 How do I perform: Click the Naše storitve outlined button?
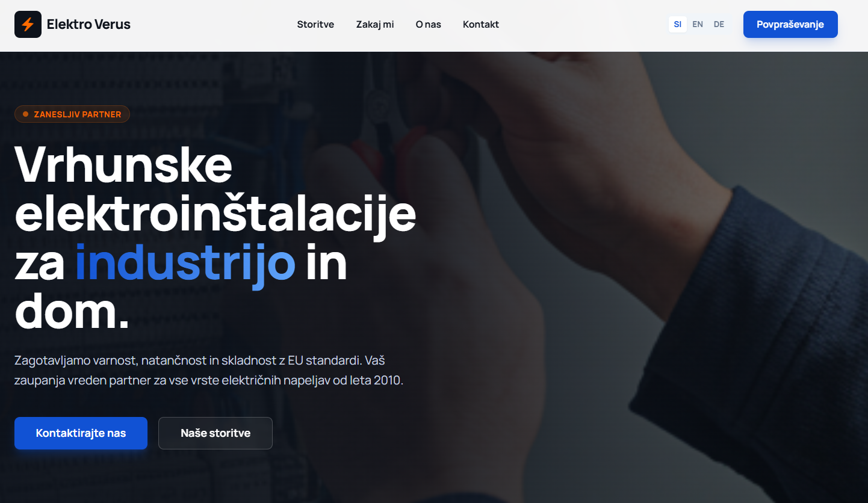[215, 433]
